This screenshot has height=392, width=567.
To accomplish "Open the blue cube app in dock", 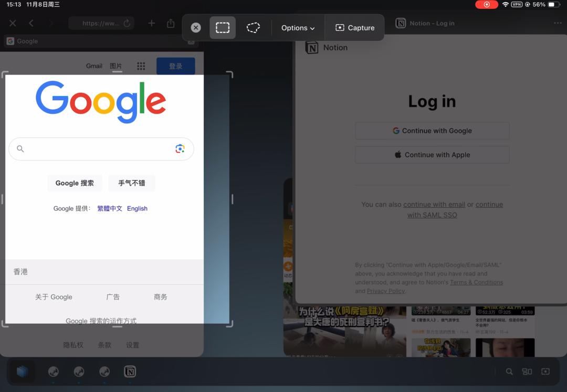I will tap(22, 372).
